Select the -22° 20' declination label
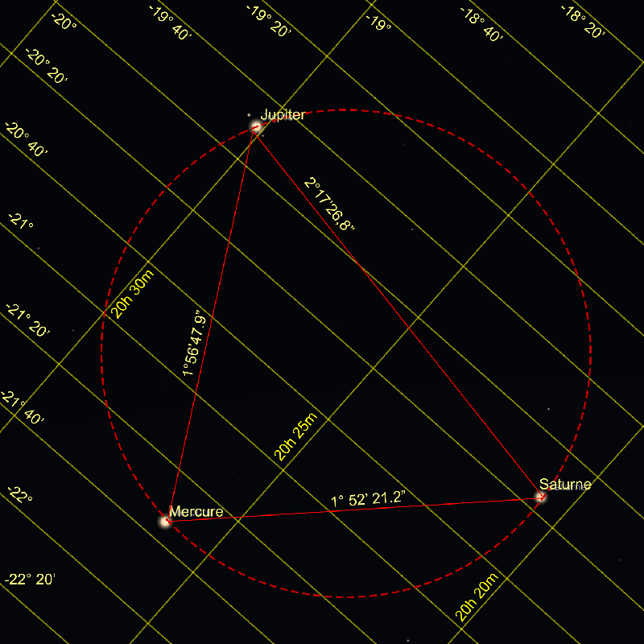This screenshot has height=644, width=644. (x=30, y=580)
